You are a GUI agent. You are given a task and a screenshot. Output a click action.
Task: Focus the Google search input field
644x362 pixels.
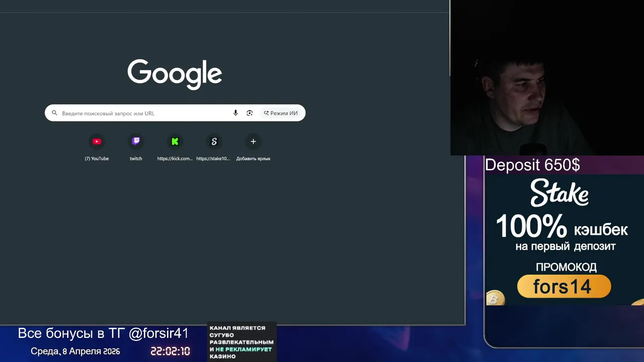[175, 113]
